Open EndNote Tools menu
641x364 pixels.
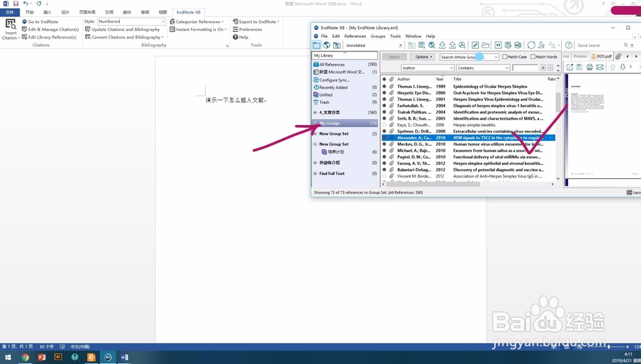pos(395,36)
